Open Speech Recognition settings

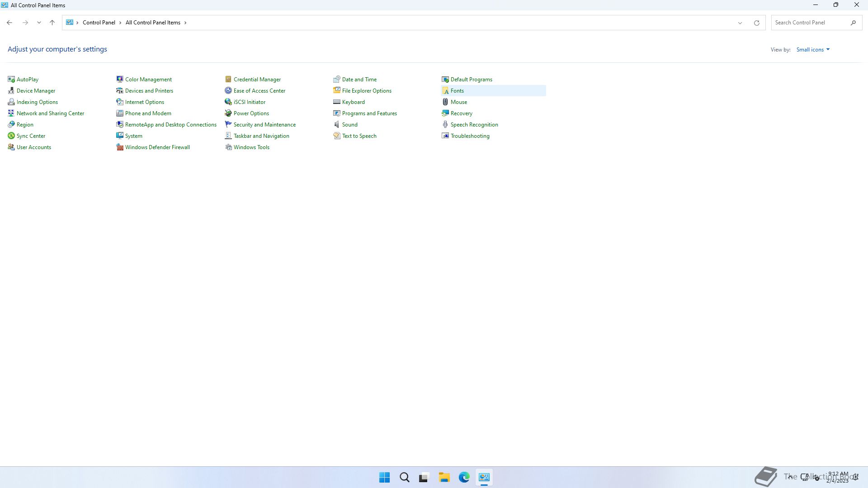pyautogui.click(x=474, y=124)
